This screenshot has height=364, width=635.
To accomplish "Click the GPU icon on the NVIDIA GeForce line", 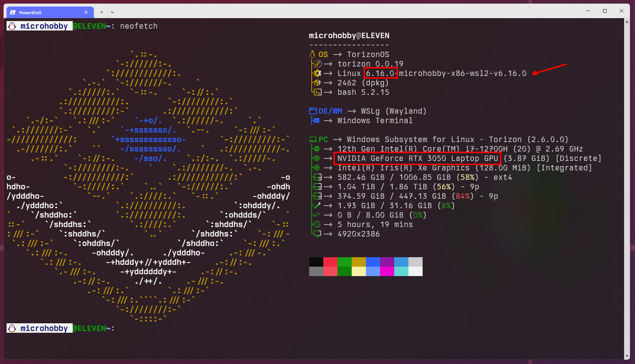I will [x=317, y=158].
